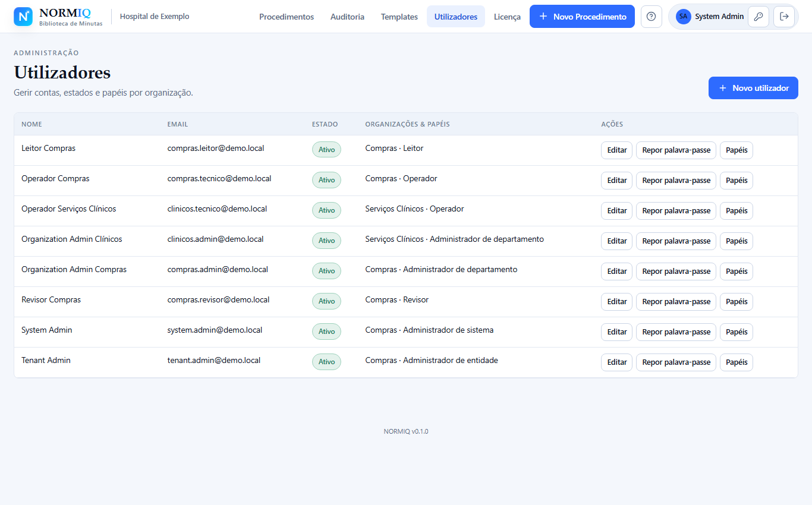Open the Procedimentos tab
The height and width of the screenshot is (505, 812).
[287, 17]
